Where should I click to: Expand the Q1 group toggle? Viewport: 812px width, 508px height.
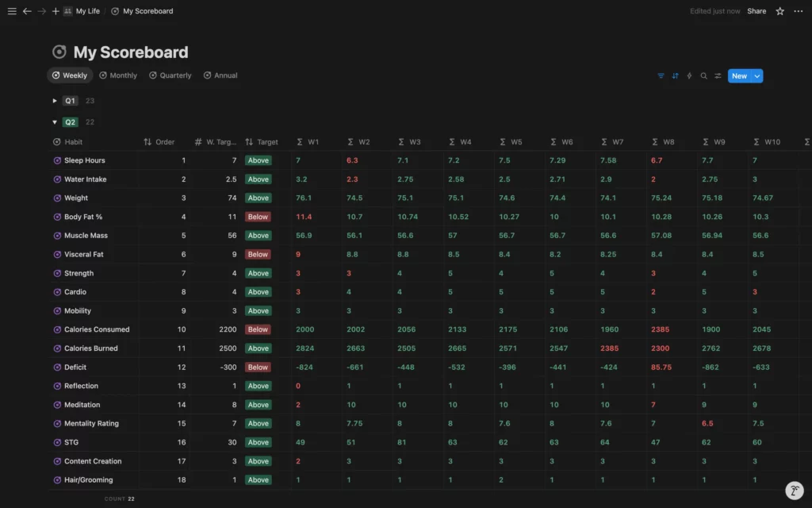click(x=55, y=101)
